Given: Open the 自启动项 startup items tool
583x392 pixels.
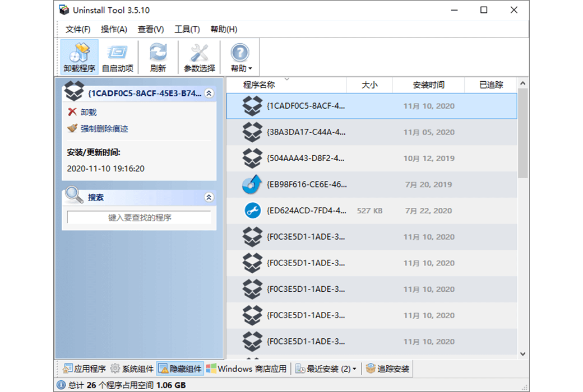Looking at the screenshot, I should click(118, 57).
